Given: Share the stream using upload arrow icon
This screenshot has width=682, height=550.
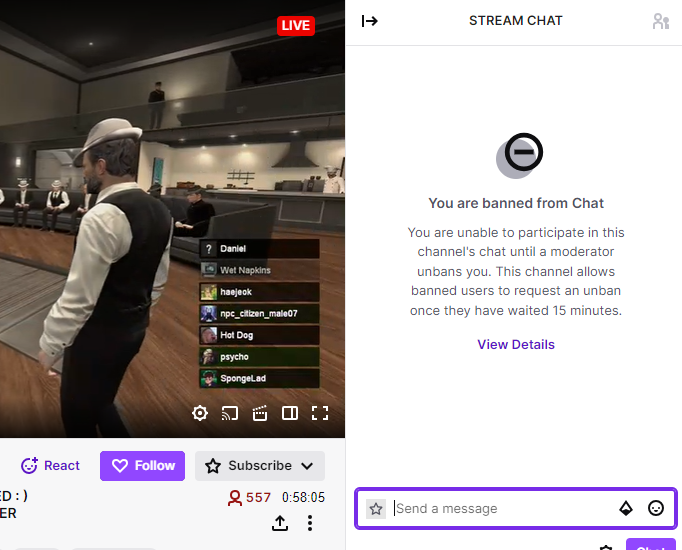Looking at the screenshot, I should click(280, 523).
